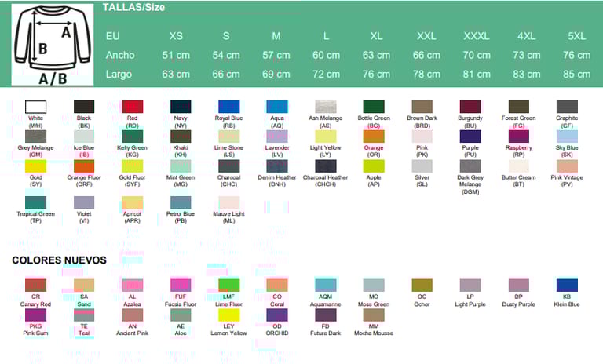Choose the Tropical Green (TP) swatch
Screen dimensions: 603x364
coord(35,202)
